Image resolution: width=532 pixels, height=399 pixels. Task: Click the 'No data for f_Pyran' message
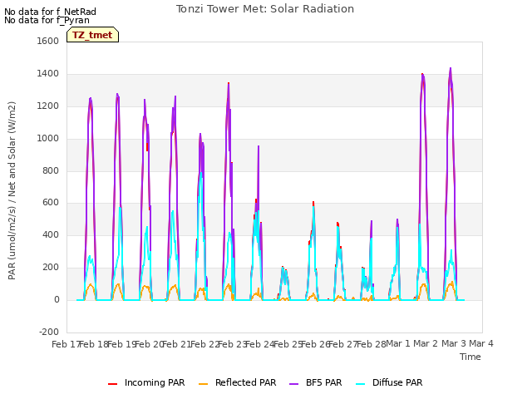click(47, 20)
